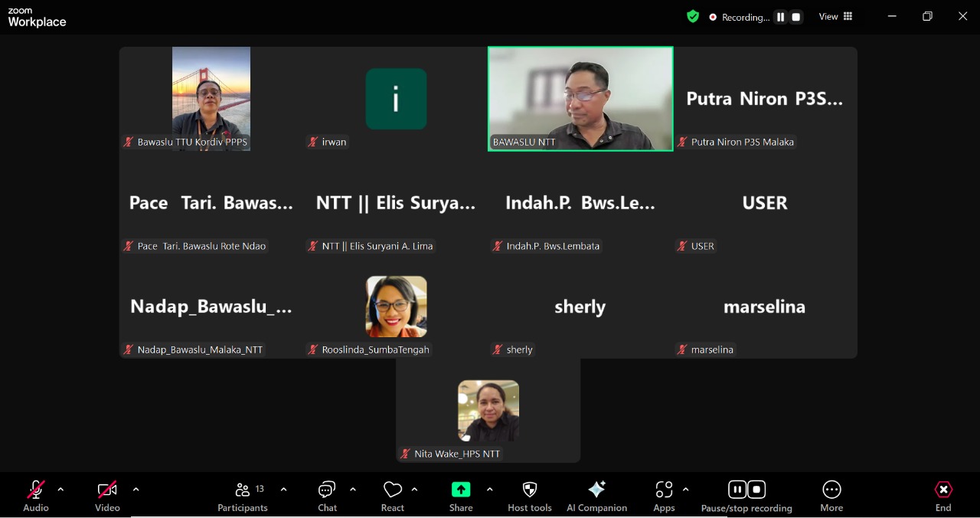Pause recording in the top bar
980x518 pixels.
coord(780,17)
